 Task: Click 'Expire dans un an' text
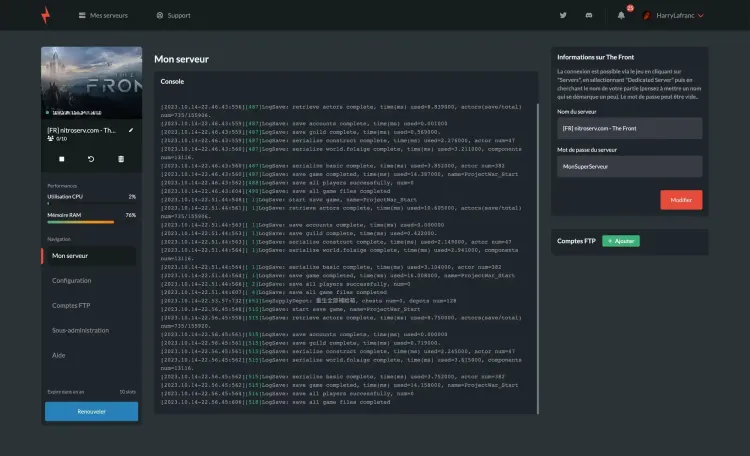click(66, 392)
